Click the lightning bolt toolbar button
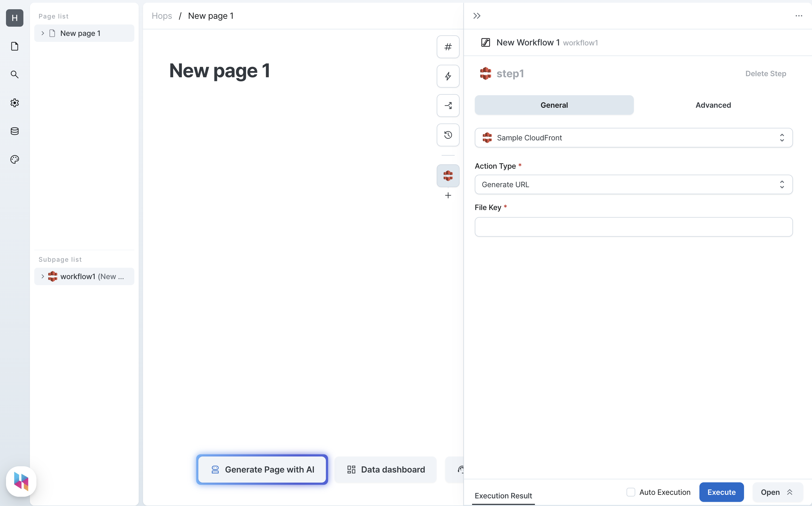812x506 pixels. [448, 76]
